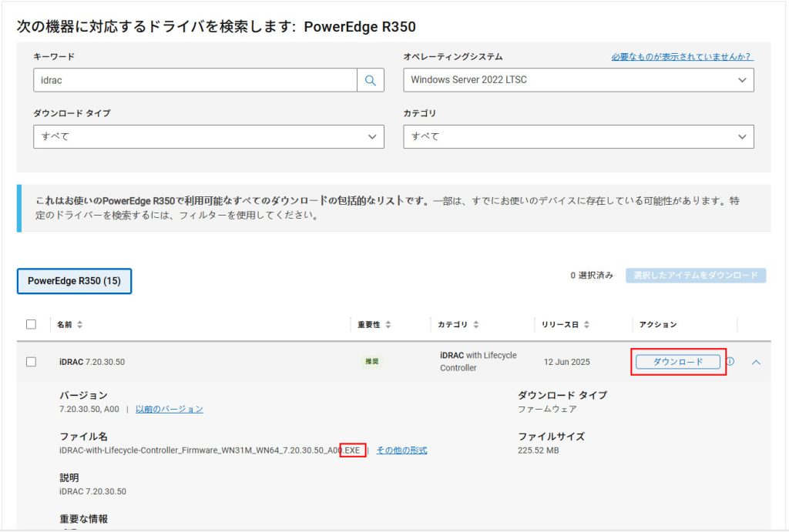Click the iDRAC 7.20.30.50 driver name
The width and height of the screenshot is (789, 532).
[92, 362]
